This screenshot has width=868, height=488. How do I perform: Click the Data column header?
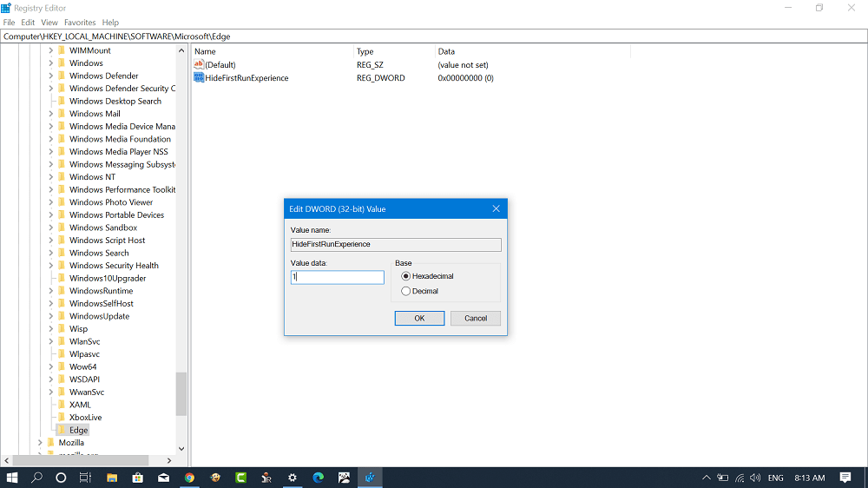tap(533, 51)
